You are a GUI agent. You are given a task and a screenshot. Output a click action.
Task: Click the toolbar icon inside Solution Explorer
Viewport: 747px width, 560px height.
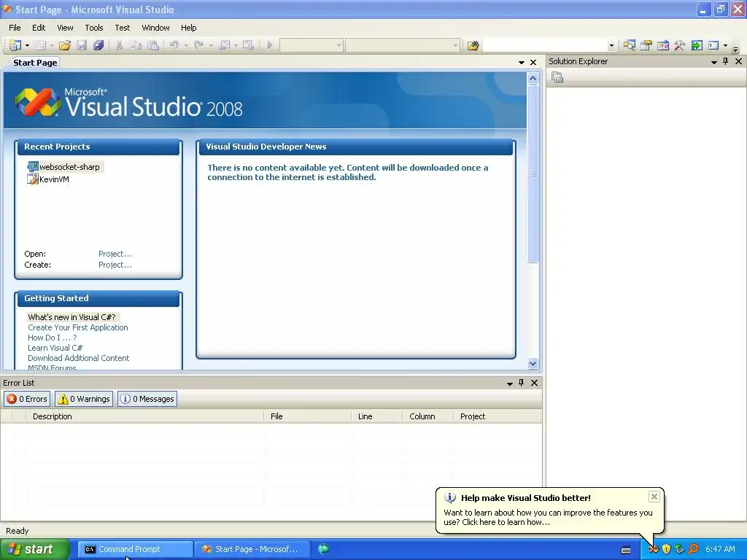557,77
